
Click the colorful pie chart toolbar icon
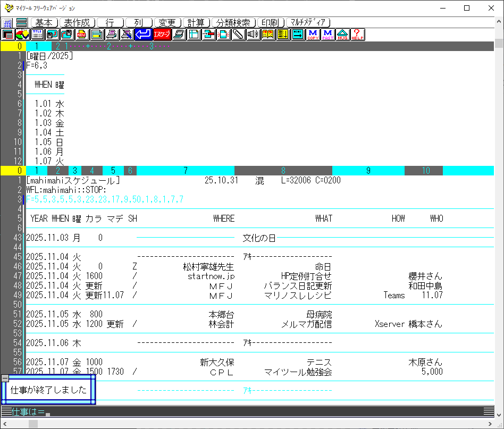(22, 35)
